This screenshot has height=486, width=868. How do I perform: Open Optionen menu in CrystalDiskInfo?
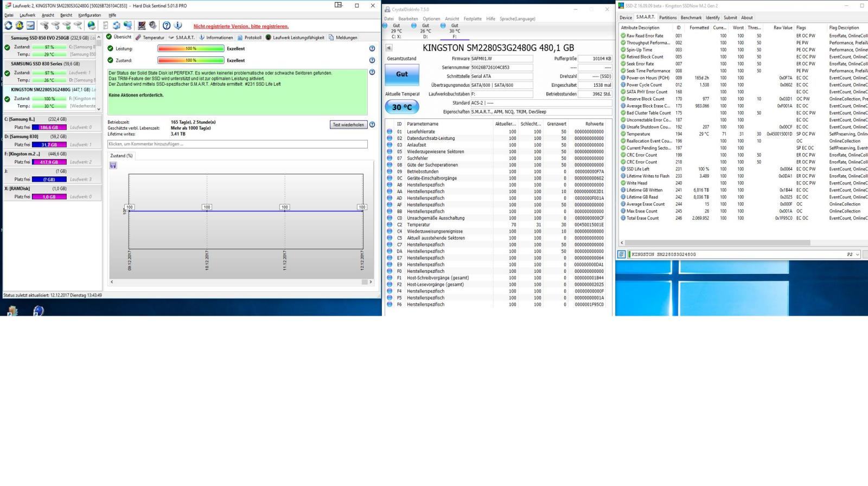tap(431, 18)
